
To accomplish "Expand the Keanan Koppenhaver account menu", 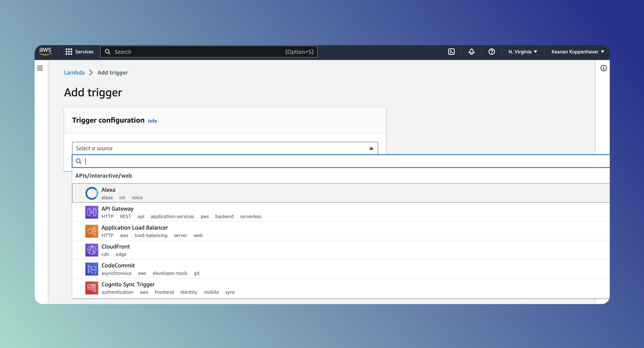I will tap(578, 52).
